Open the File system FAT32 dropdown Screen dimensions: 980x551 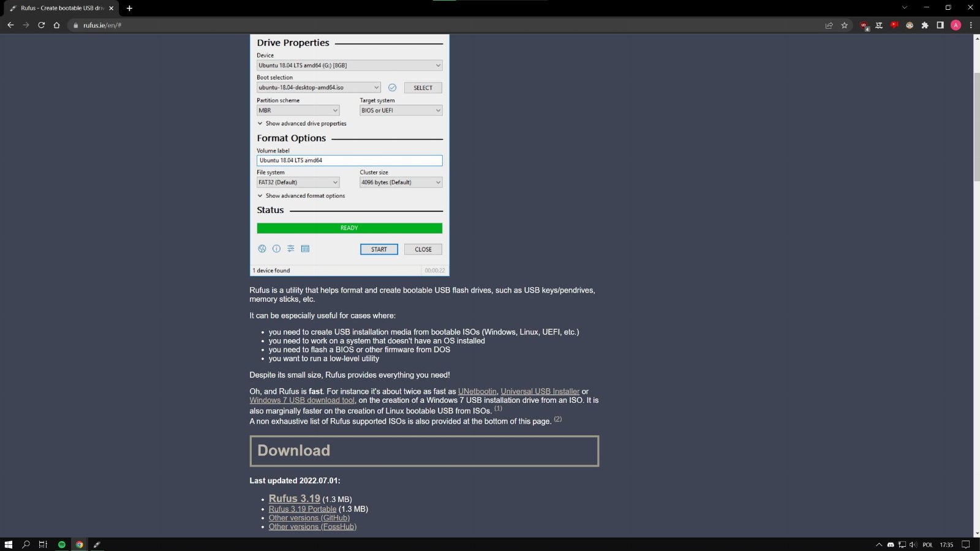point(298,182)
